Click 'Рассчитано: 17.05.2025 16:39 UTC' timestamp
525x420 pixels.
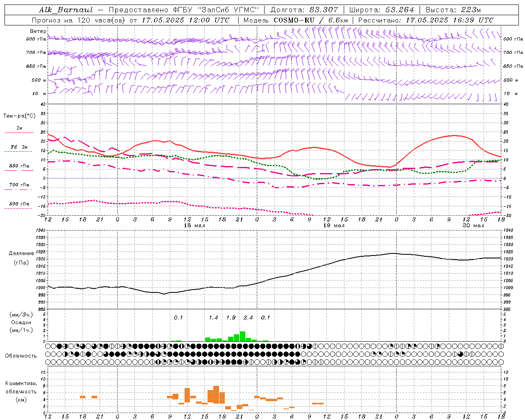click(426, 20)
